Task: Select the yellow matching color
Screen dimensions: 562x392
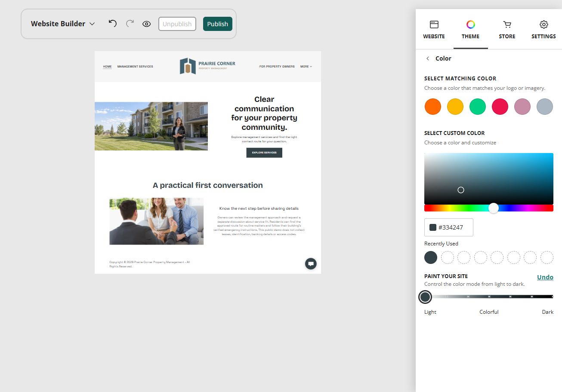Action: tap(455, 107)
